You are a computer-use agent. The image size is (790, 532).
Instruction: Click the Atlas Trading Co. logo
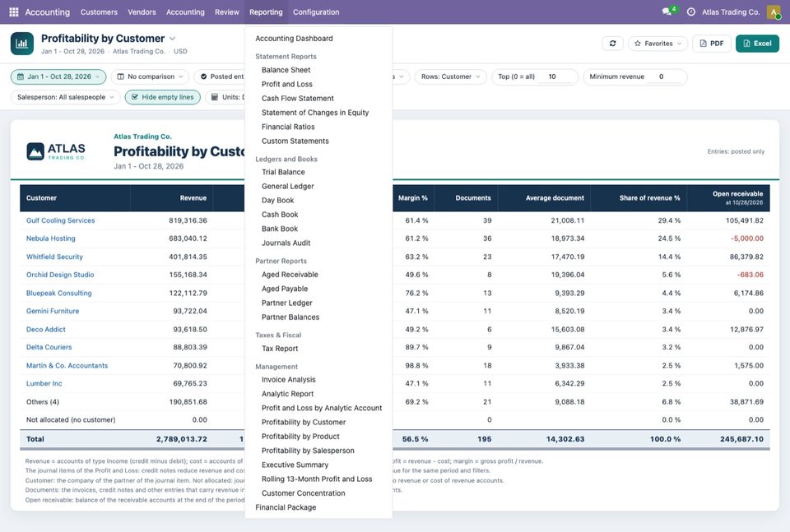coord(55,151)
